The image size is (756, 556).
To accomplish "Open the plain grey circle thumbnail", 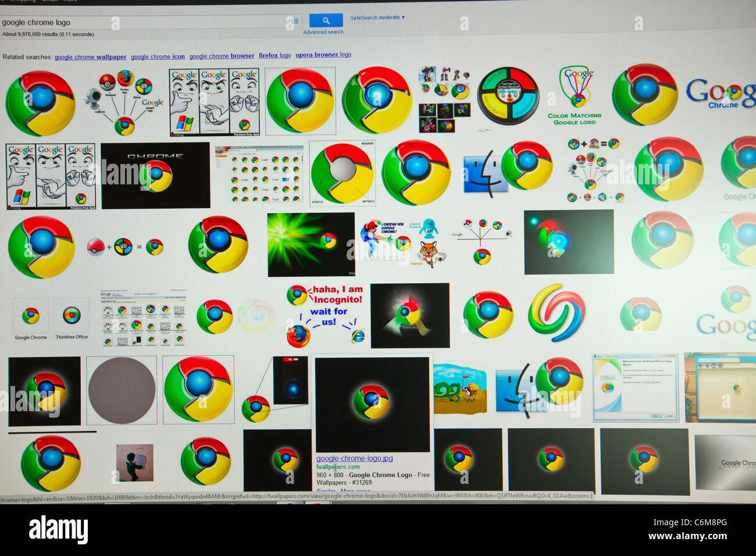I will (x=122, y=391).
